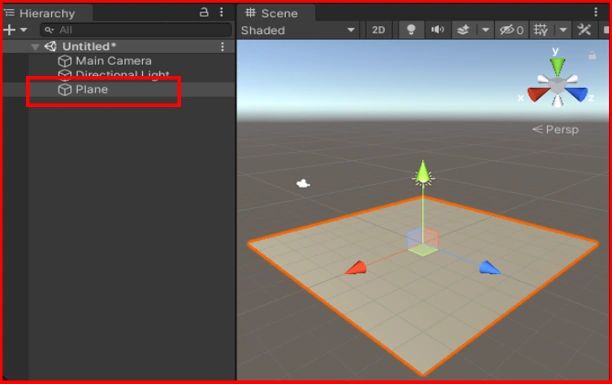Click the red X-axis move arrow
612x384 pixels.
[356, 268]
